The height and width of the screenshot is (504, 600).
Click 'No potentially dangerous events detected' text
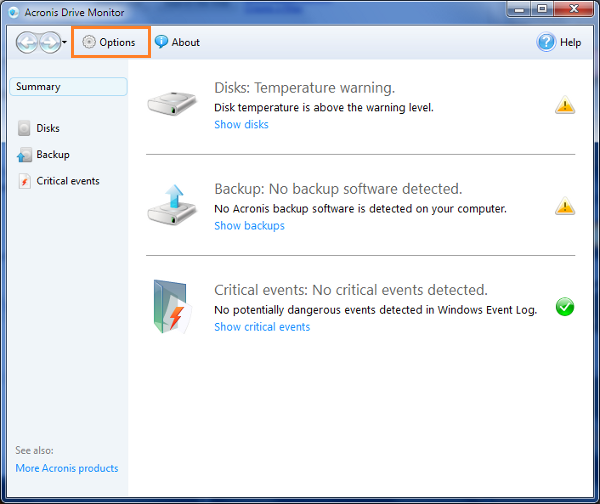pos(375,310)
